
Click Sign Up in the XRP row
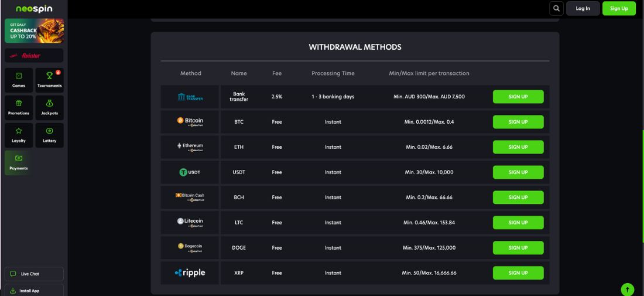tap(518, 273)
